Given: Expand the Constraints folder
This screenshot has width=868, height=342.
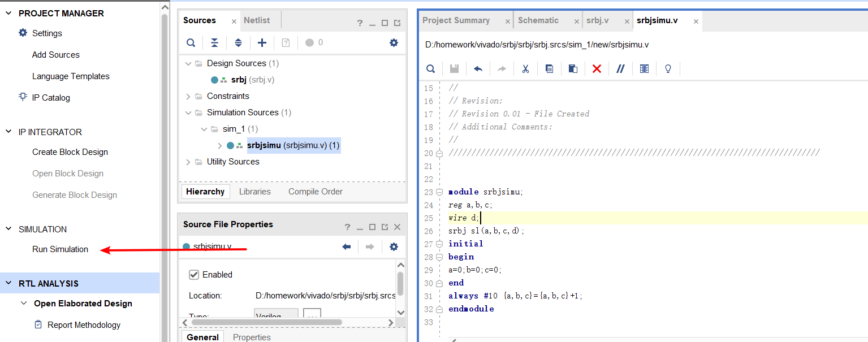Looking at the screenshot, I should coord(188,96).
